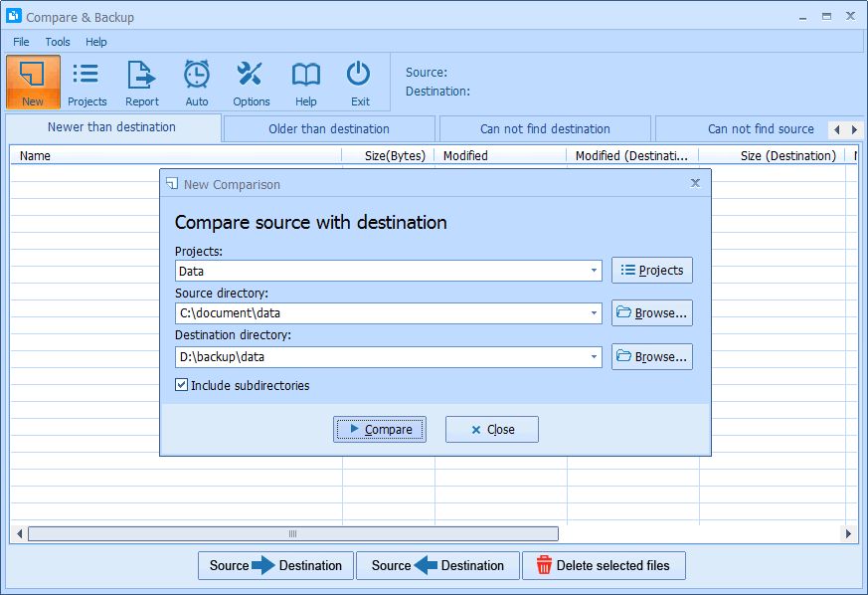Image resolution: width=868 pixels, height=595 pixels.
Task: Expand the Source directory dropdown
Action: (x=594, y=313)
